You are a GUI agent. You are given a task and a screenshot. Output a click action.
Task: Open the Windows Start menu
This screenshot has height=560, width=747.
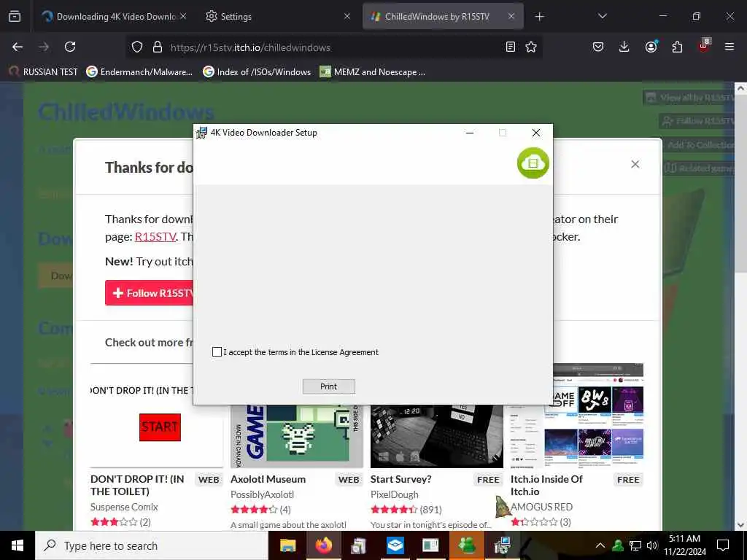click(18, 545)
